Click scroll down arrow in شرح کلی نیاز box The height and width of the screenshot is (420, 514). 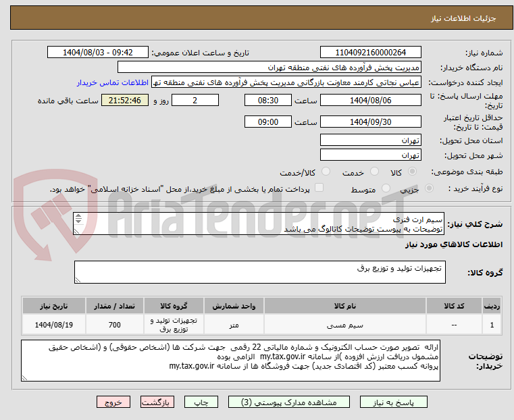(x=78, y=221)
